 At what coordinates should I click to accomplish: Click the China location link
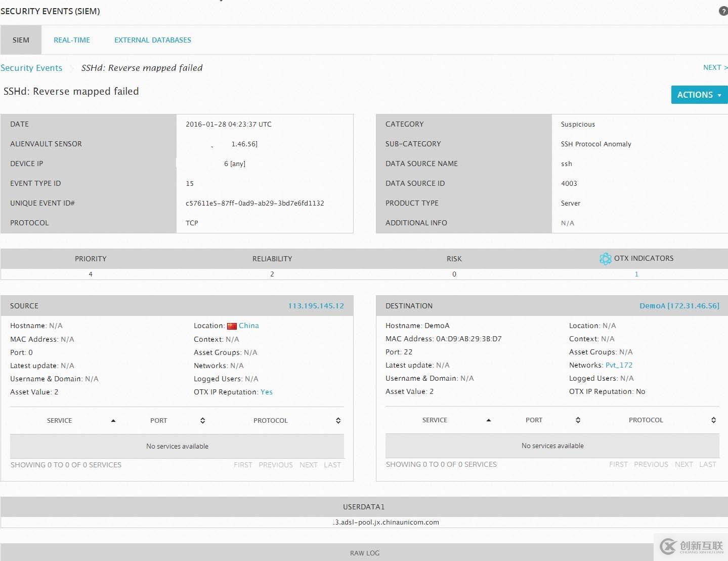[x=249, y=326]
